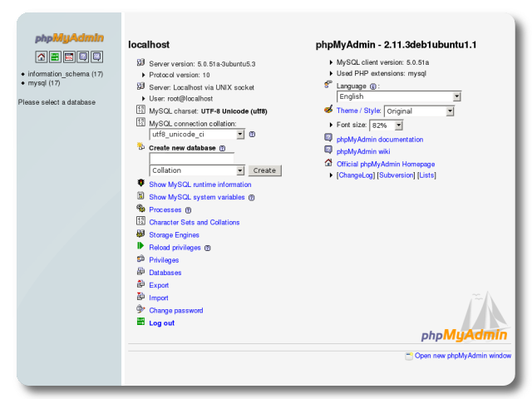
Task: Open the Privileges link
Action: pos(164,260)
